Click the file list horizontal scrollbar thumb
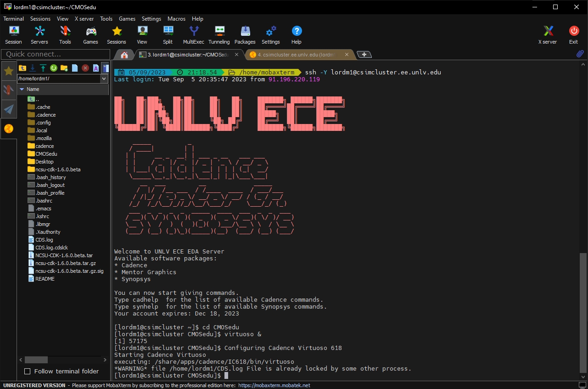Screen dimensions: 588x389 (x=36, y=360)
